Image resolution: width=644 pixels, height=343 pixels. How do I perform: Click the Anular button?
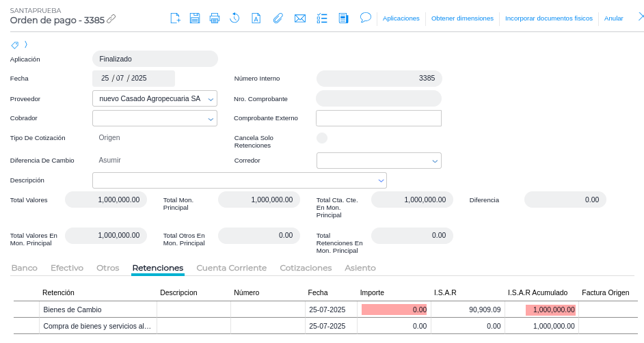point(613,18)
